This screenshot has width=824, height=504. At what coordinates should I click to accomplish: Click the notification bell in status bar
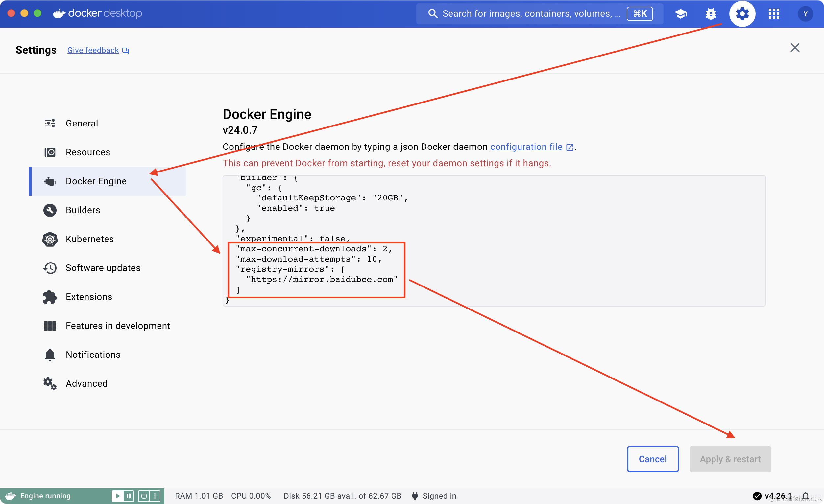806,496
